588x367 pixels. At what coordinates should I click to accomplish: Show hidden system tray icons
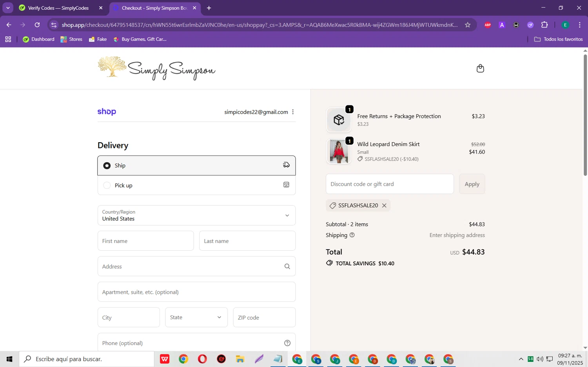click(x=521, y=359)
